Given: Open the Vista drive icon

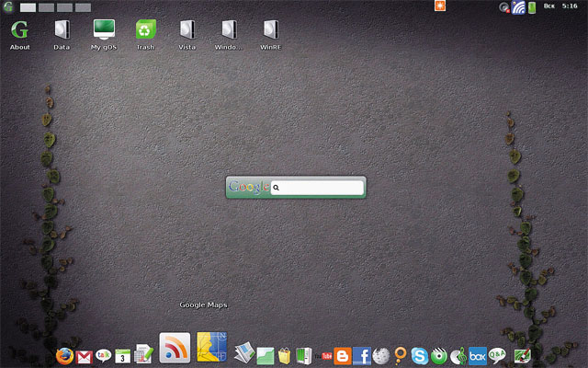Looking at the screenshot, I should coord(187,35).
